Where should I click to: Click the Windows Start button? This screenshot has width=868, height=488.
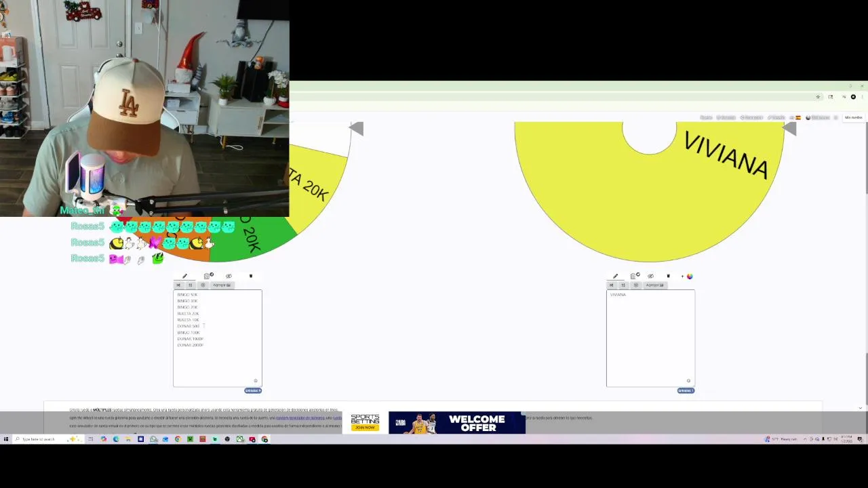6,439
